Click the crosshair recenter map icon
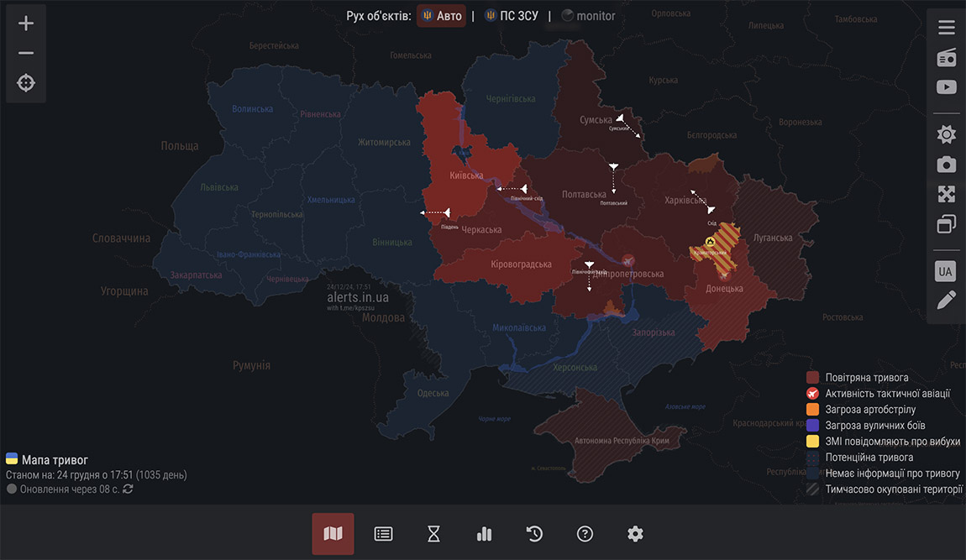This screenshot has height=560, width=966. (x=26, y=83)
